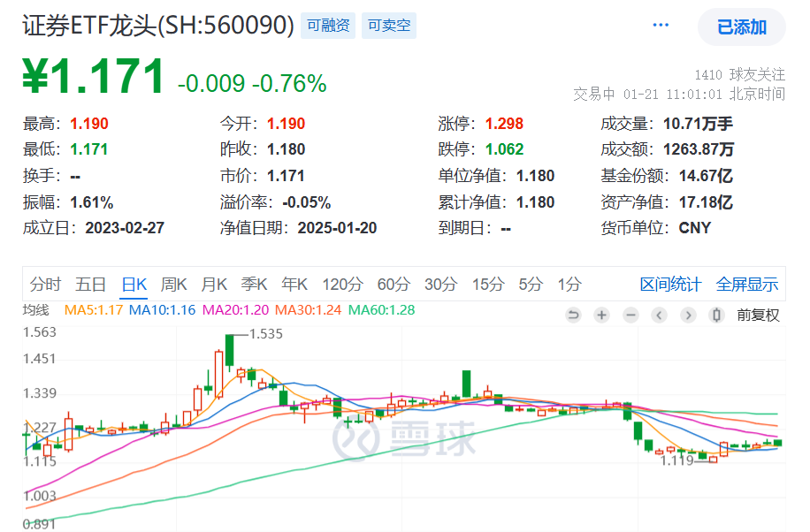Click the 可融资 margin-eligible tag
Screen dimensions: 810x532
(328, 27)
